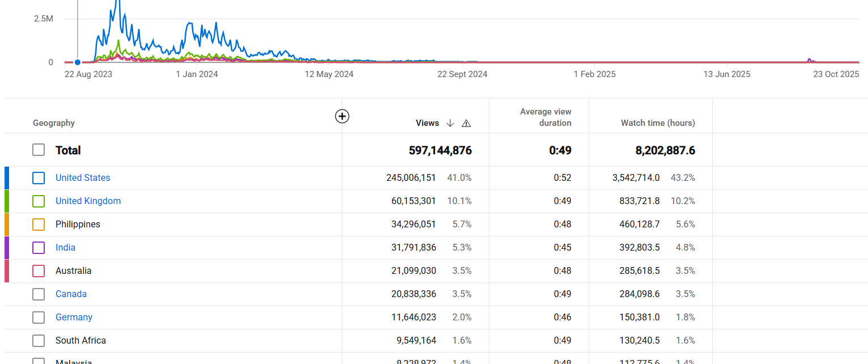This screenshot has width=868, height=364.
Task: Enable the Canada row checkbox
Action: point(39,294)
